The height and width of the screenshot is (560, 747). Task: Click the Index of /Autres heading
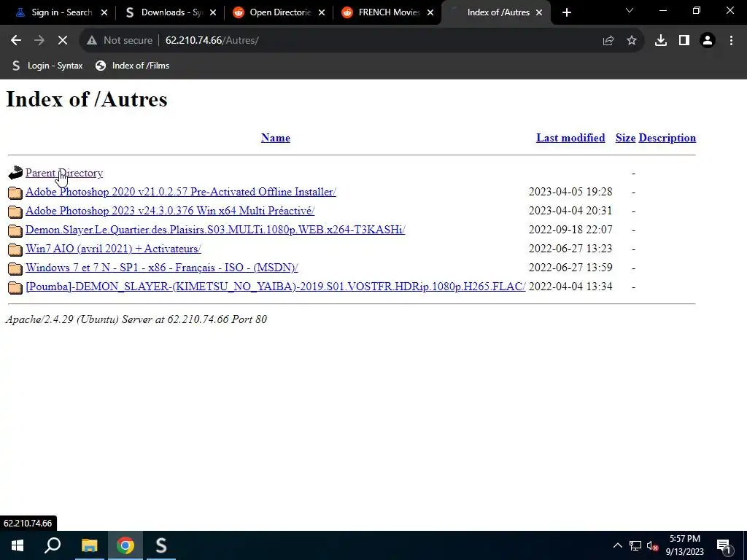tap(87, 99)
